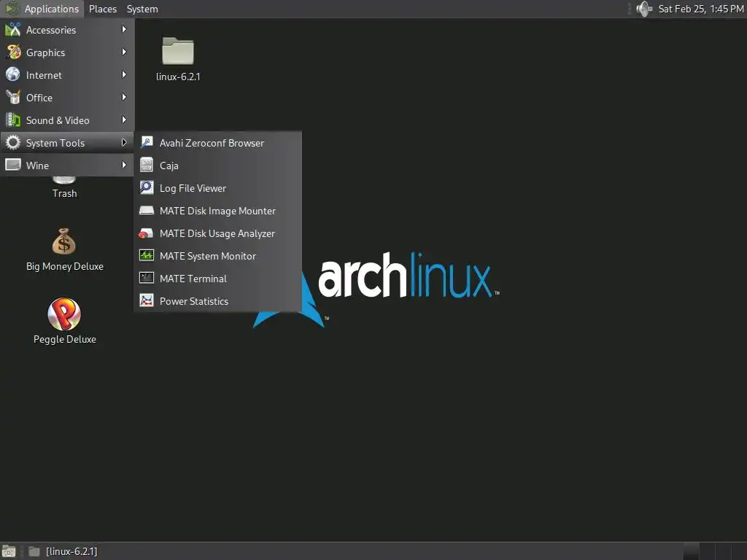Click the linux-6.2.1 folder name text

(x=178, y=77)
